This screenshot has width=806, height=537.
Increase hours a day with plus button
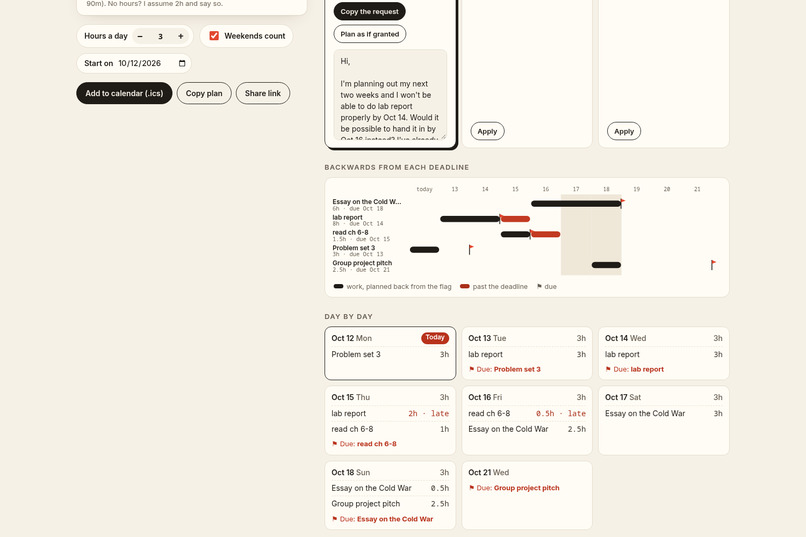click(180, 36)
